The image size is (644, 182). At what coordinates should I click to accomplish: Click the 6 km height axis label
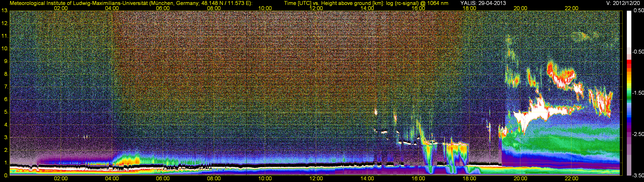(6, 100)
